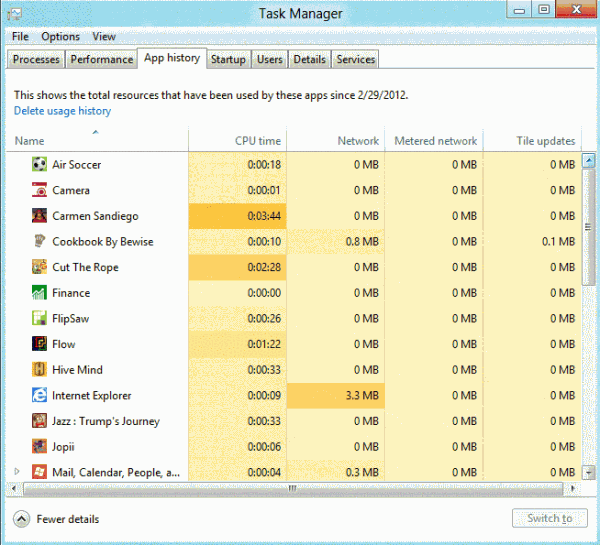Select the Flow app icon
Image resolution: width=600 pixels, height=545 pixels.
[x=39, y=344]
